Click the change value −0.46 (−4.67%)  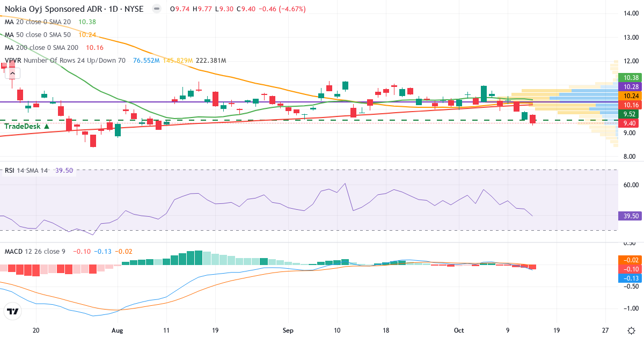coord(283,9)
